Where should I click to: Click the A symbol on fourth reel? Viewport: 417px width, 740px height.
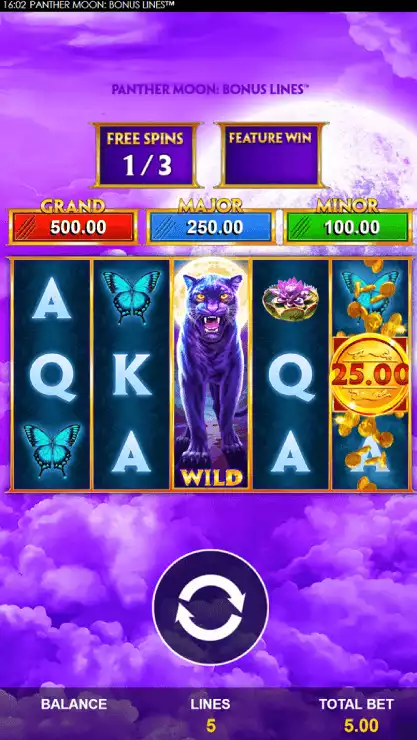click(x=291, y=452)
